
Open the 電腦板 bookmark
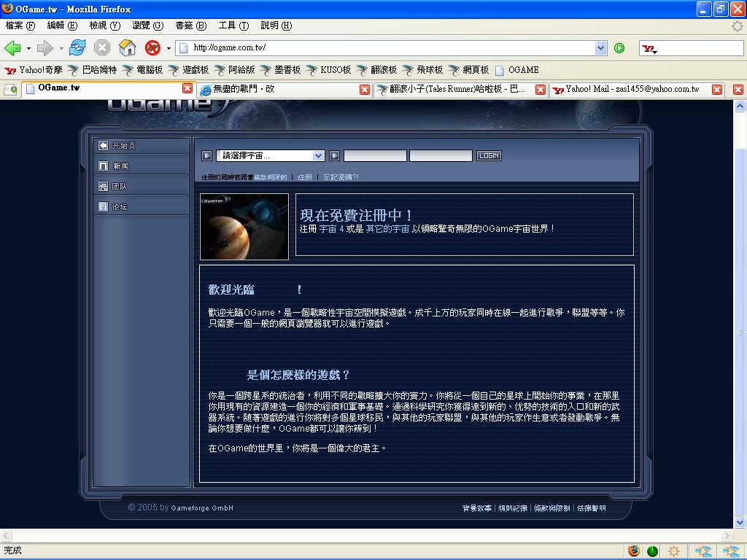(x=142, y=70)
